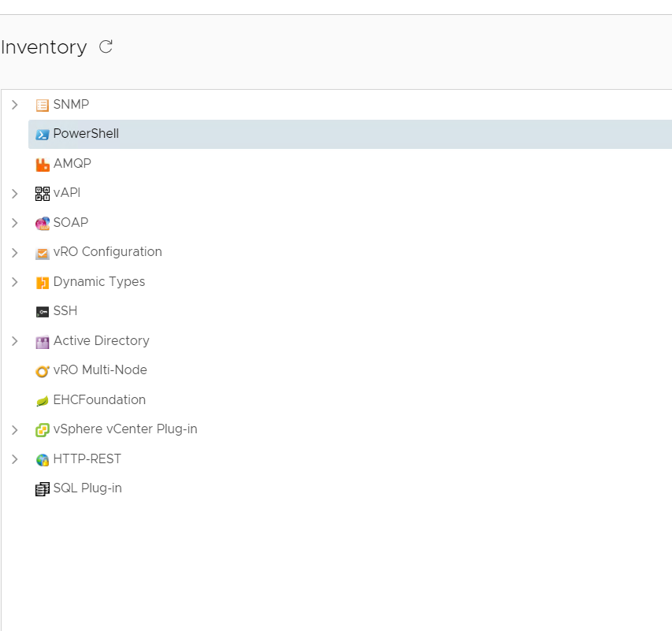Viewport: 672px width, 631px height.
Task: Expand the SNMP tree node
Action: [x=14, y=104]
